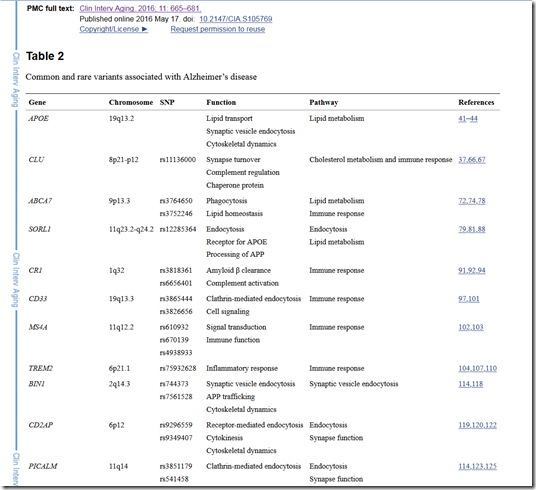Open TREM2 references 104,107,110

[x=477, y=368]
